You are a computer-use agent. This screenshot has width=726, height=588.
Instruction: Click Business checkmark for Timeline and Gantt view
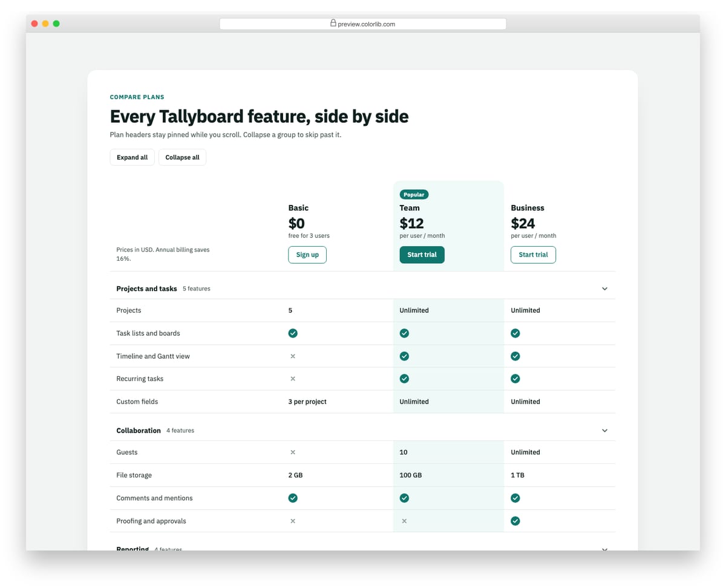point(515,356)
